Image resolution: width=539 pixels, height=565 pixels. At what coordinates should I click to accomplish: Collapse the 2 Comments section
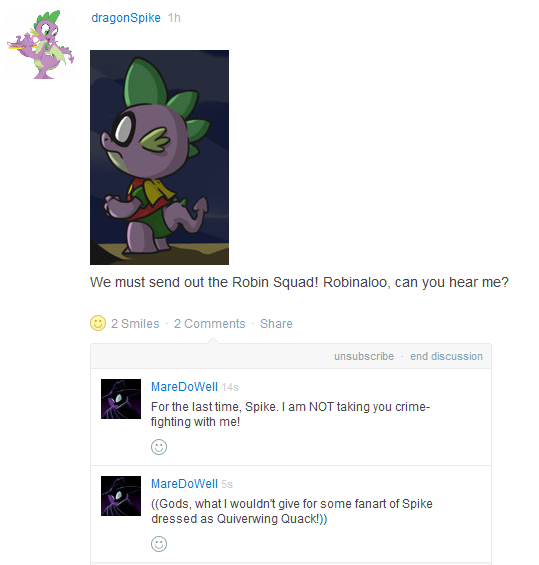pyautogui.click(x=209, y=324)
